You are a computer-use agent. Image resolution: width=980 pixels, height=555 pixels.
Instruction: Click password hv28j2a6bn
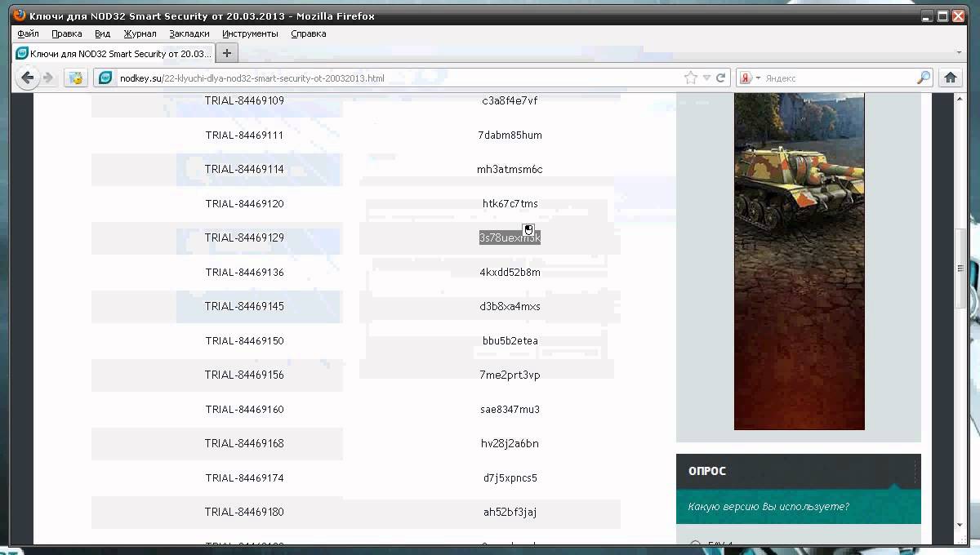point(510,444)
